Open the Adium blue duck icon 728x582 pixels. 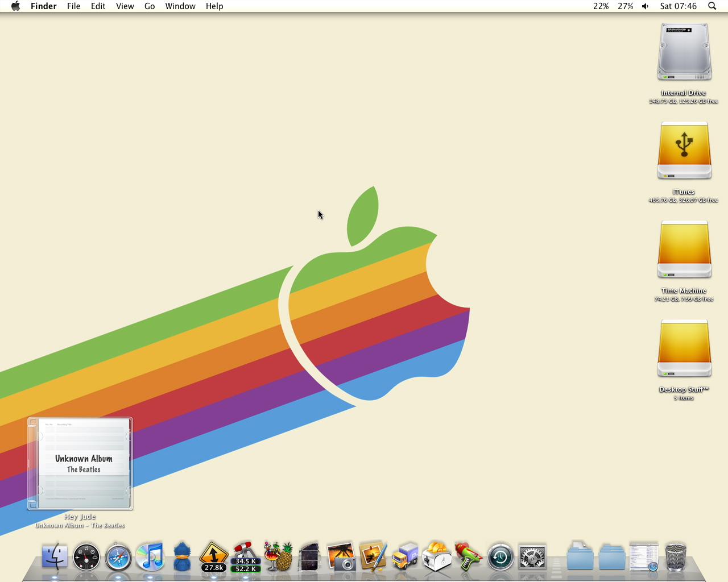coord(182,556)
